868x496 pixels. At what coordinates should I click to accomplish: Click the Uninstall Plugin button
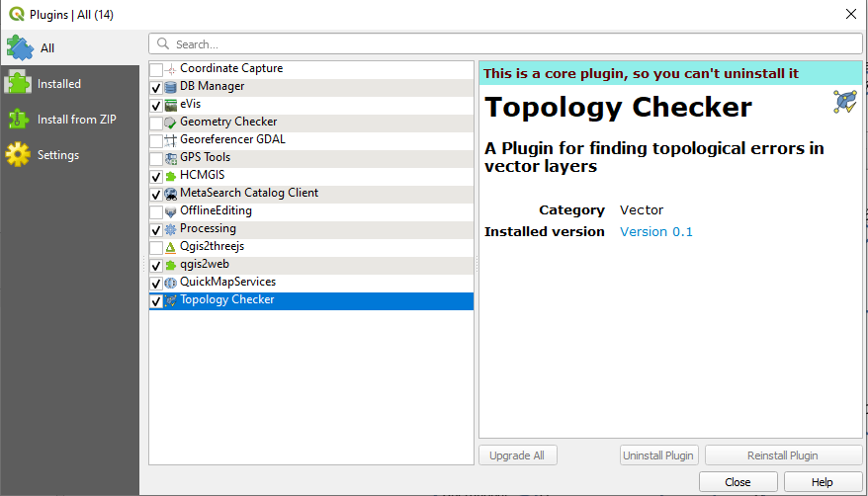point(658,455)
